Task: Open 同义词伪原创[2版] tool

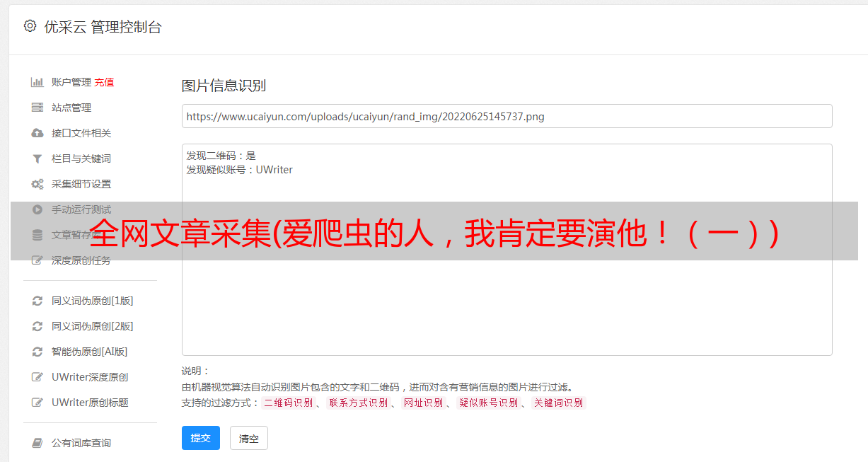Action: point(93,326)
